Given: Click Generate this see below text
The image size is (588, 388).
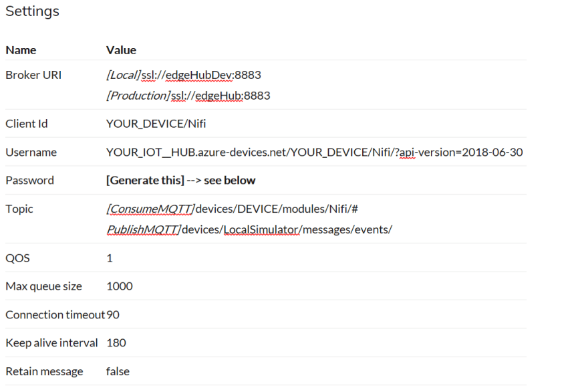Looking at the screenshot, I should [181, 181].
